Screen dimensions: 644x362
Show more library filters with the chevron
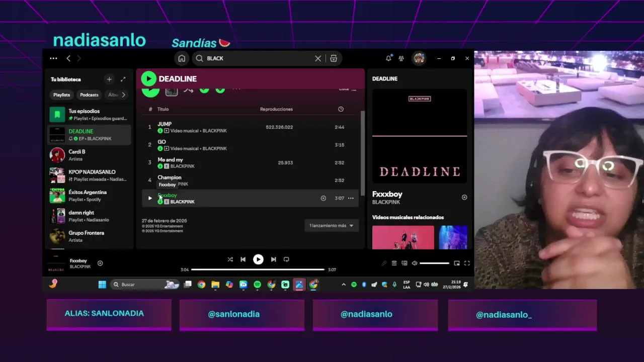(x=123, y=95)
